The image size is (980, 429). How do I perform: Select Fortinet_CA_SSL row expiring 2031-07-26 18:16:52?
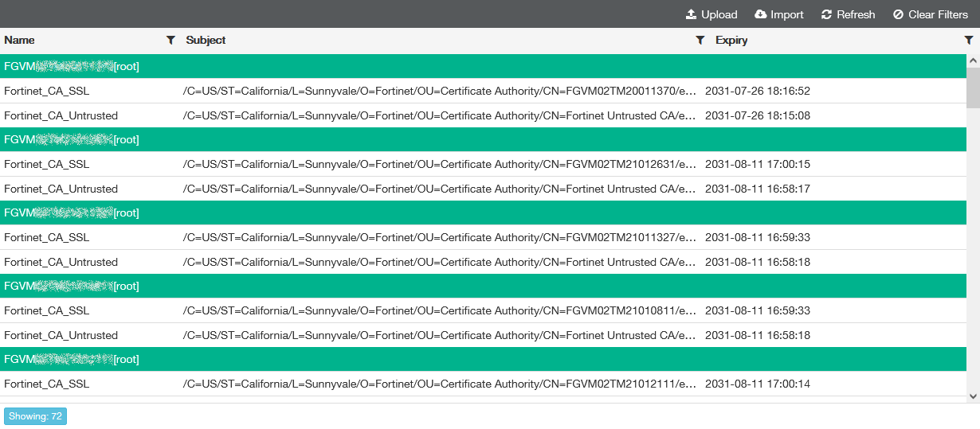coord(483,91)
